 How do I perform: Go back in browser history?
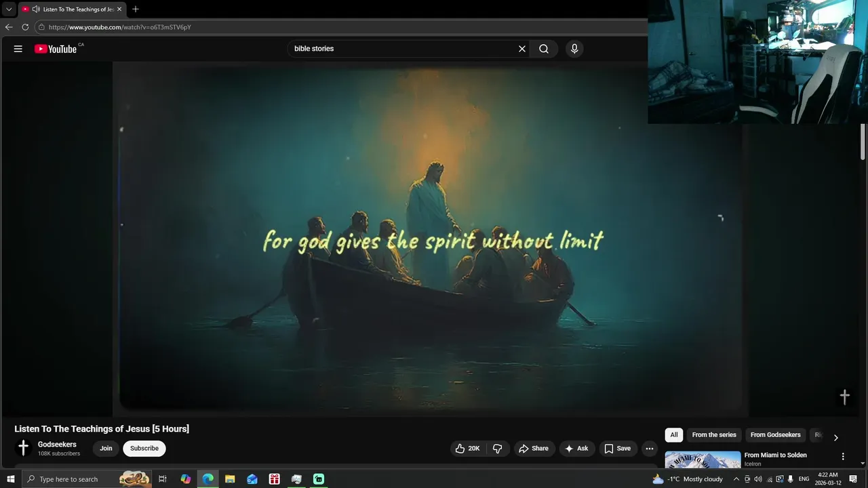tap(9, 27)
